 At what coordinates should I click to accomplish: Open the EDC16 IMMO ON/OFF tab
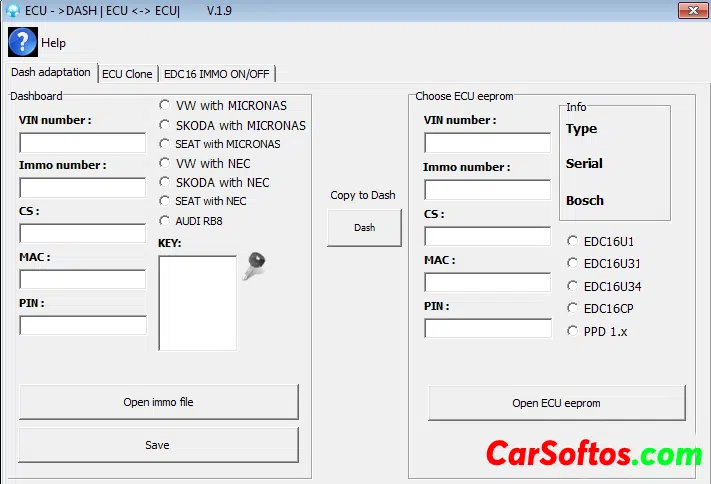(x=216, y=74)
